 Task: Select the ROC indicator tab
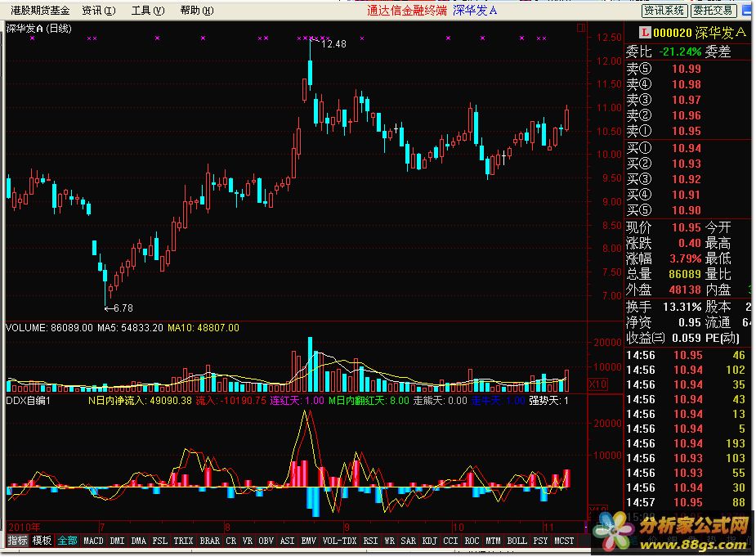pos(472,541)
